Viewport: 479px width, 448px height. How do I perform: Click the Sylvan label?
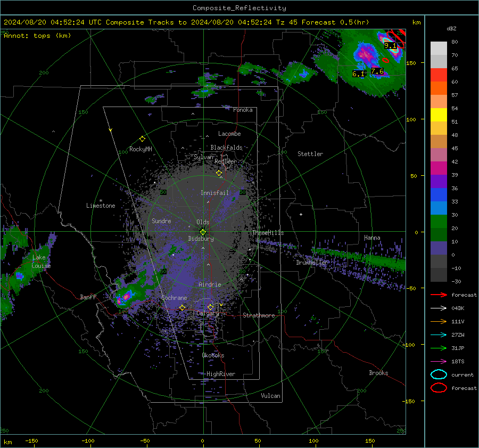coord(203,157)
